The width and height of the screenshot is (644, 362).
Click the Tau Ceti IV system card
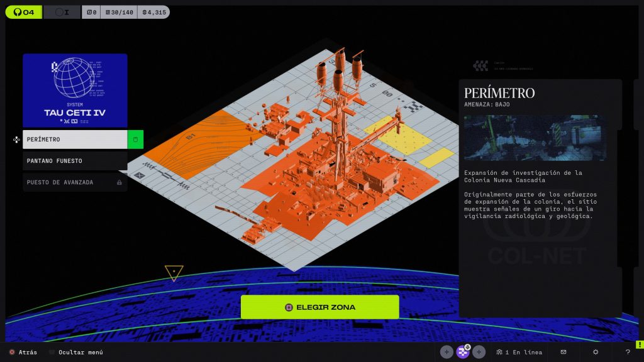(x=75, y=90)
